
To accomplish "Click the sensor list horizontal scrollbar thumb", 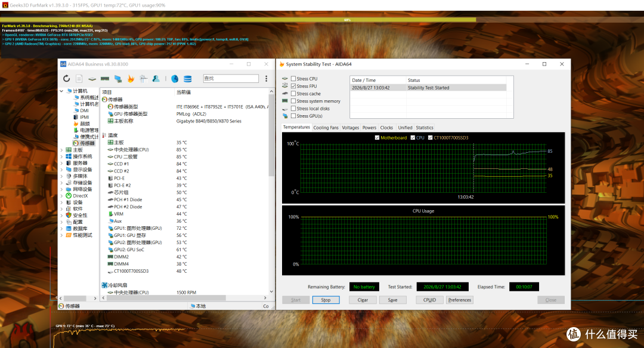I will coord(166,298).
